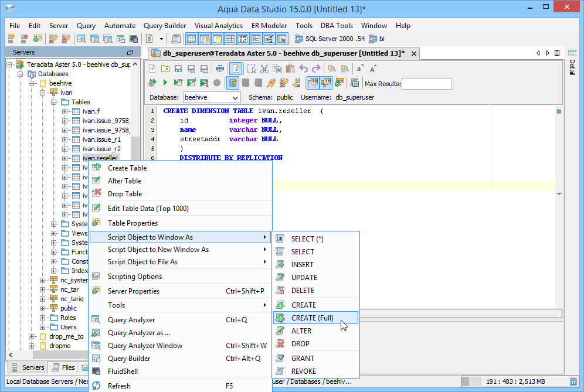
Task: Select the nc_tariq schema in tree
Action: click(72, 299)
